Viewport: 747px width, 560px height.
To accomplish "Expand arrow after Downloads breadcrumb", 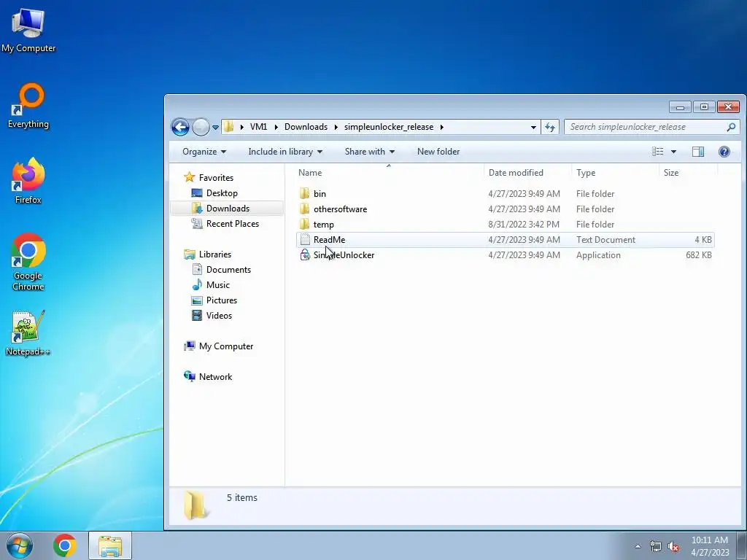I will point(336,127).
